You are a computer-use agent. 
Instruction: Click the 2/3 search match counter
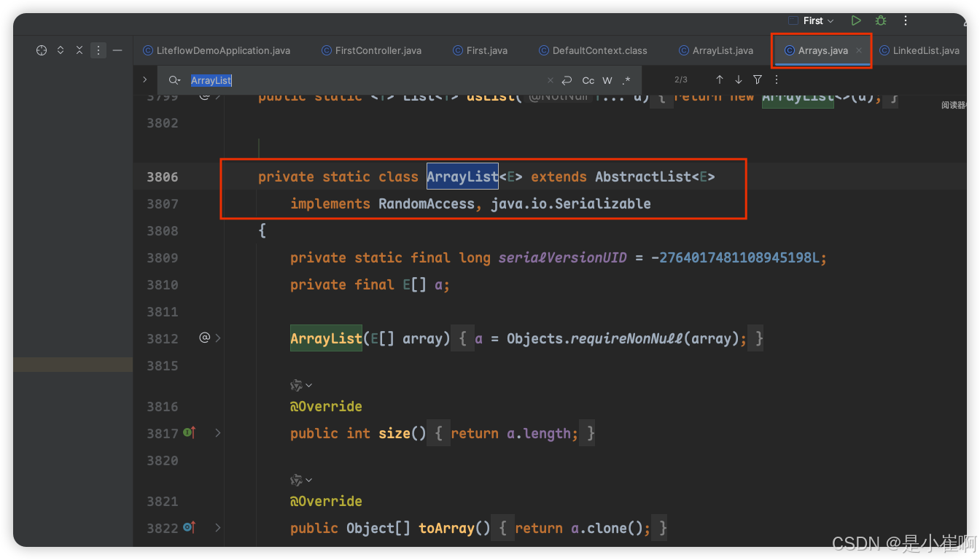[681, 79]
